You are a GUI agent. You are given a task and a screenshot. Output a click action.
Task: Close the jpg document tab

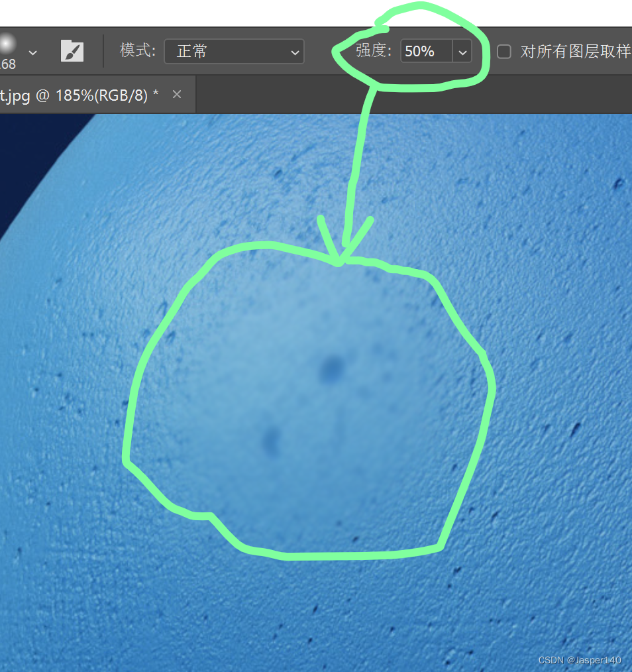[177, 94]
